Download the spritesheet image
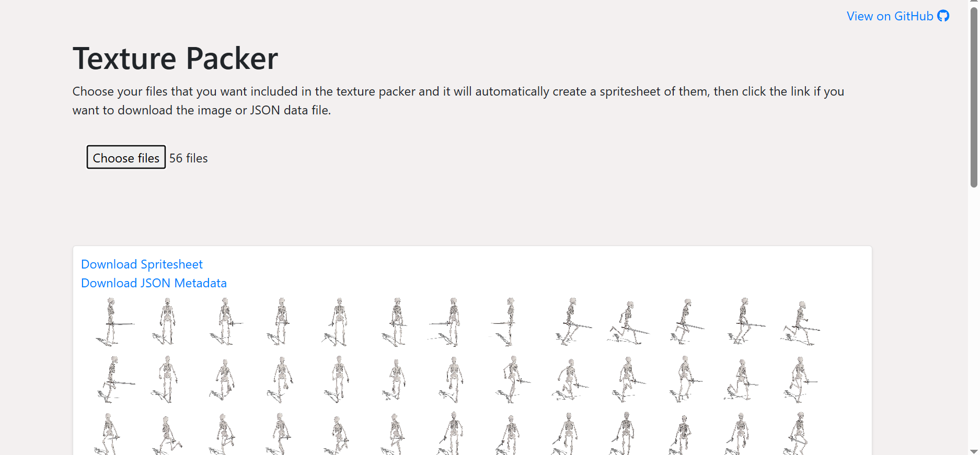 [x=142, y=264]
